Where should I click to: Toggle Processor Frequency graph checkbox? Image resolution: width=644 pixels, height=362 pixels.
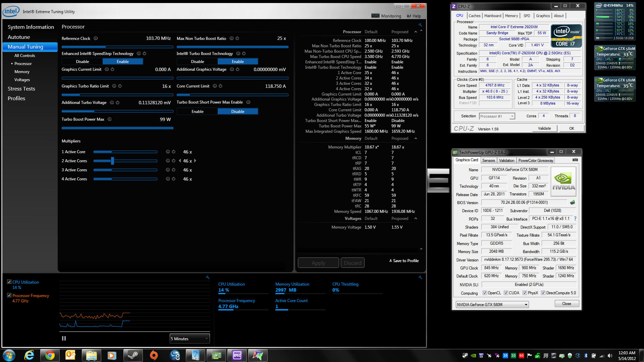(9, 295)
